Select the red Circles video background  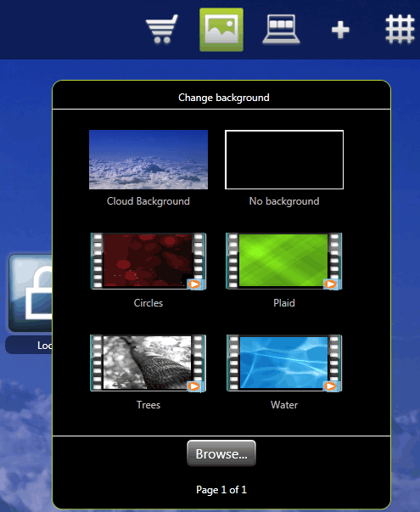point(148,261)
